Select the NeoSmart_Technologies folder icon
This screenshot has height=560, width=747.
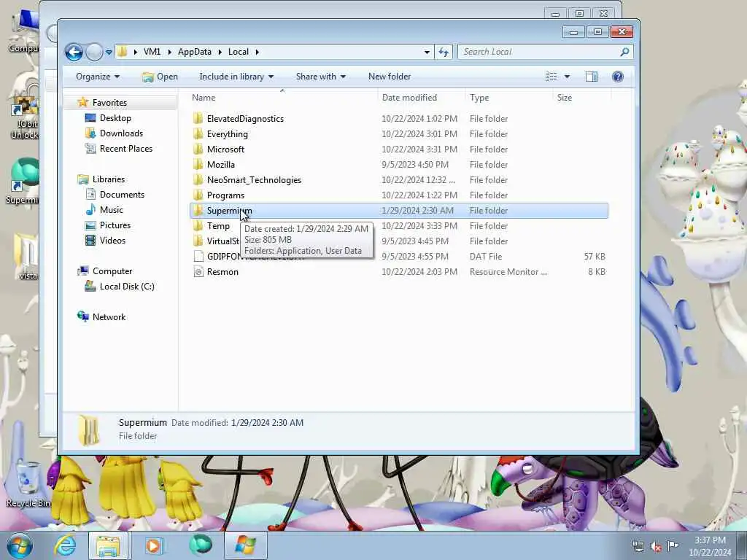(198, 179)
